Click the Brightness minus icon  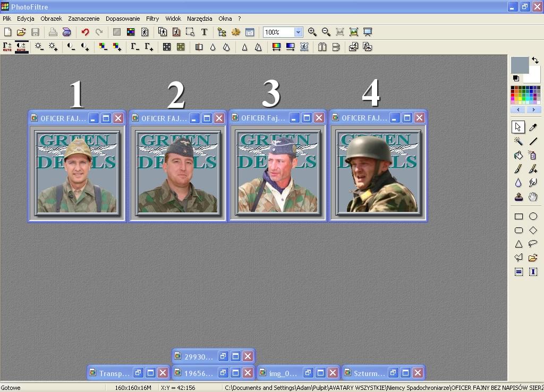[39, 47]
